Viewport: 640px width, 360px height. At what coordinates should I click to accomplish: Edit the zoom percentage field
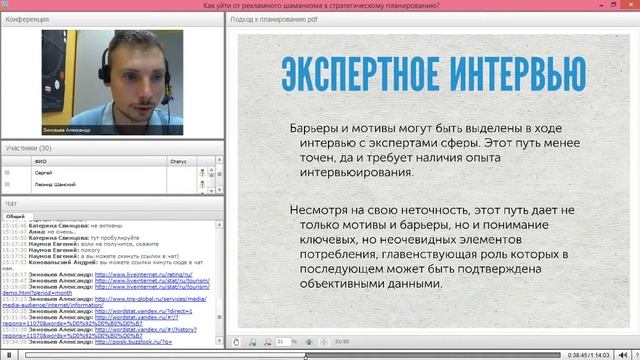coord(282,342)
